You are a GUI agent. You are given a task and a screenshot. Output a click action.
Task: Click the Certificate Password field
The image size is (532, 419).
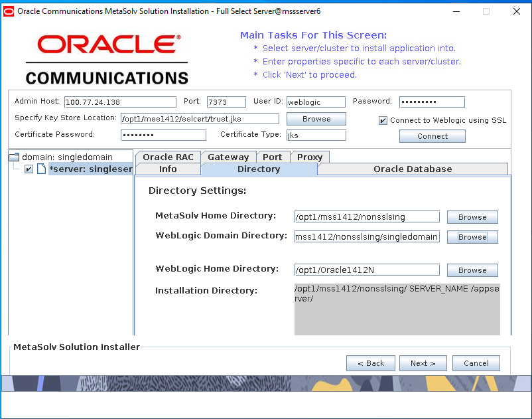tap(163, 135)
